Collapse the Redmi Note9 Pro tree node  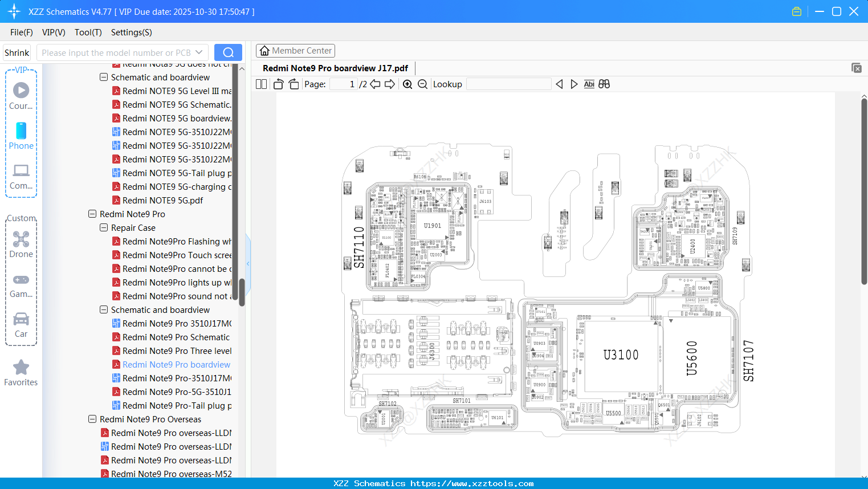coord(92,214)
